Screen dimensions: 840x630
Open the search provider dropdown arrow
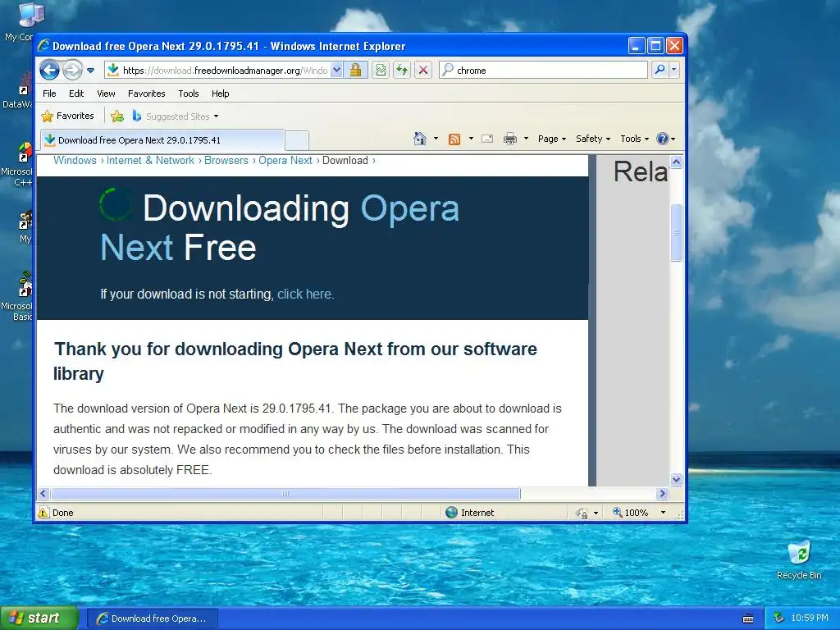(674, 71)
